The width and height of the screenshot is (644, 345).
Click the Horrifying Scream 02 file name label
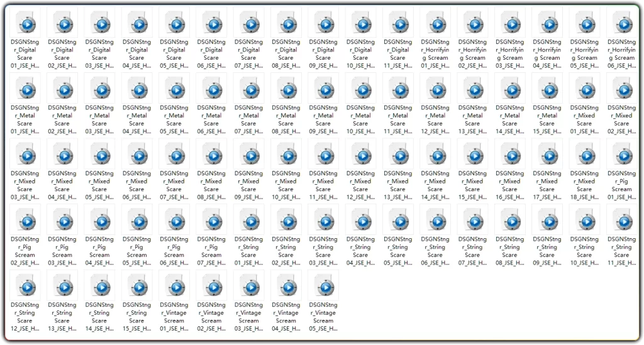[x=473, y=54]
